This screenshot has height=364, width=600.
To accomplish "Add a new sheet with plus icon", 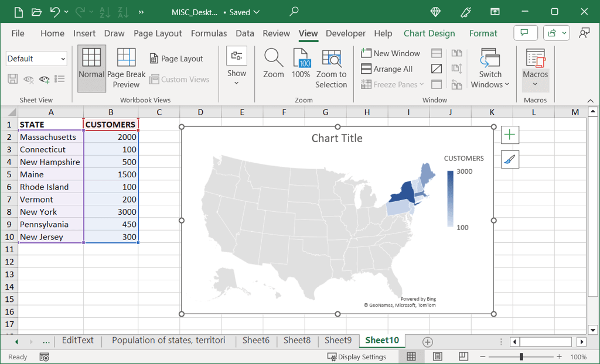I will [x=428, y=342].
